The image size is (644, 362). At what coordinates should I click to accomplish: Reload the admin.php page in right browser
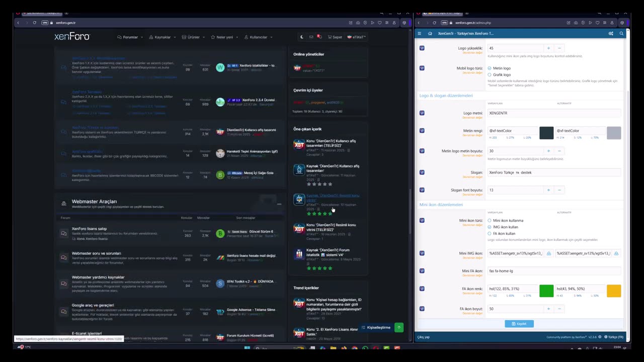coord(434,23)
